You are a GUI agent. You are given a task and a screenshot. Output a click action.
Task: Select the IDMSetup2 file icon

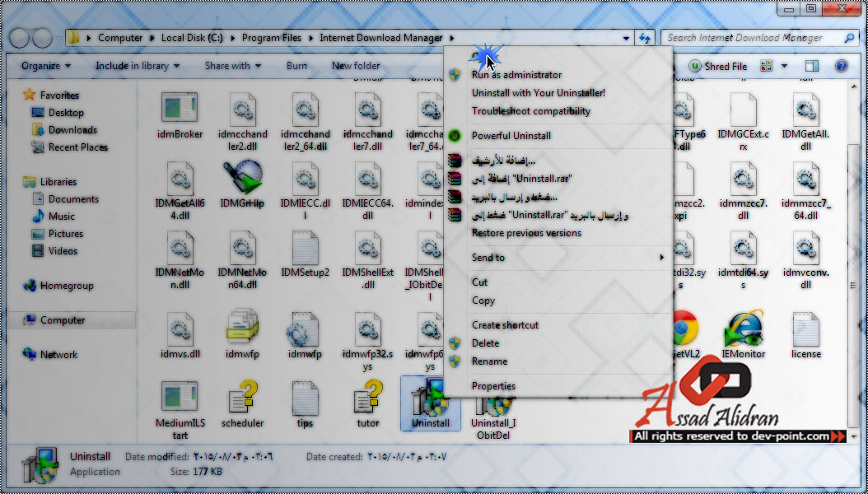coord(305,247)
